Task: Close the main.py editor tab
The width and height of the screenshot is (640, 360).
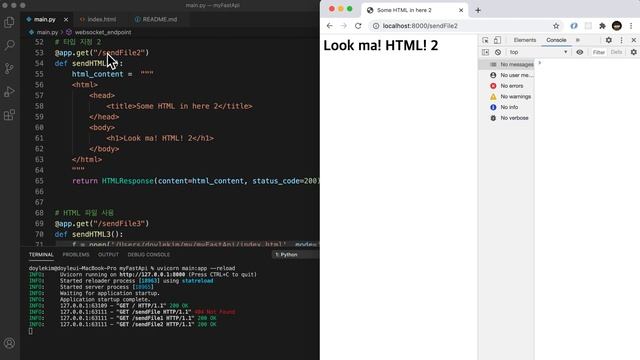Action: point(66,19)
